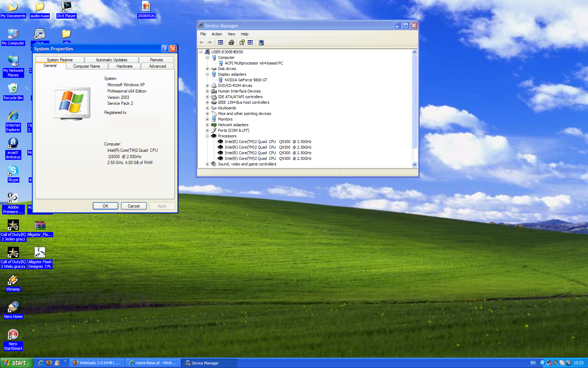This screenshot has height=368, width=588.
Task: Collapse the Display adapters node
Action: click(207, 74)
